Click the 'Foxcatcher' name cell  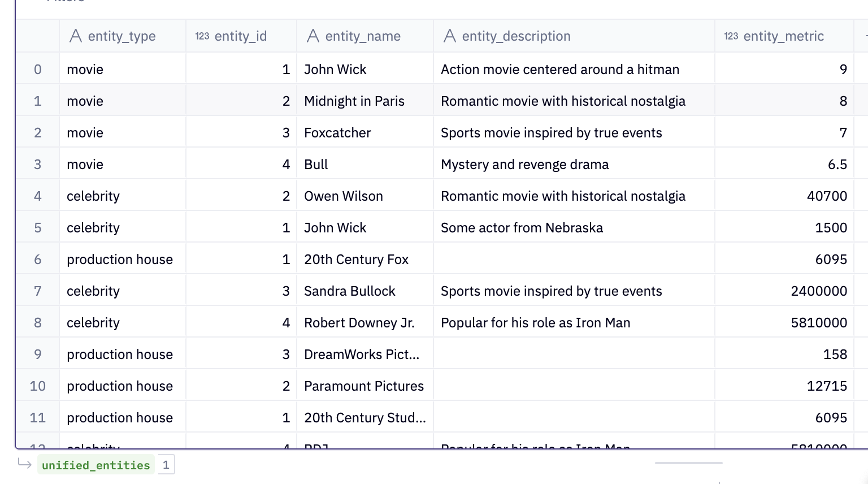365,133
